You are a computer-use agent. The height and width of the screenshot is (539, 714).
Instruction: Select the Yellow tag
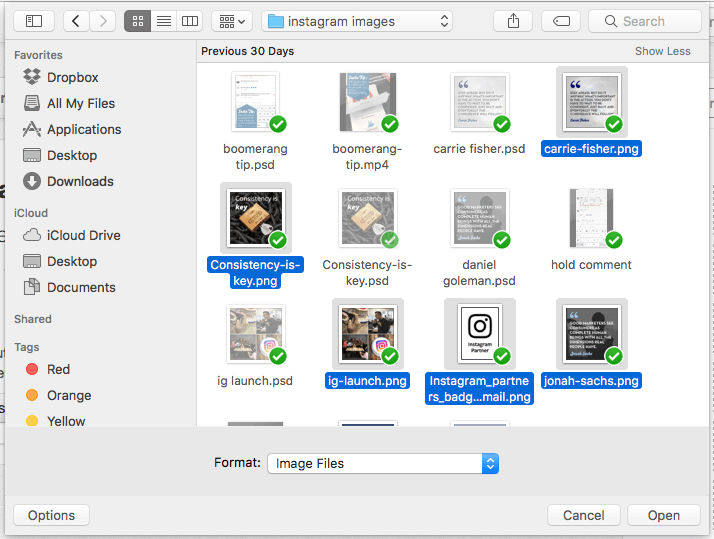tap(66, 421)
